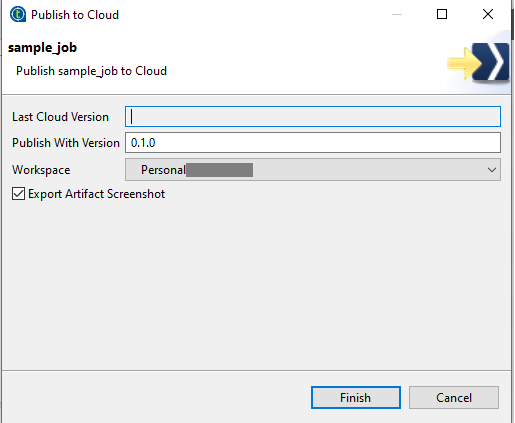The image size is (515, 423).
Task: Click the Publish With Version label
Action: 66,143
